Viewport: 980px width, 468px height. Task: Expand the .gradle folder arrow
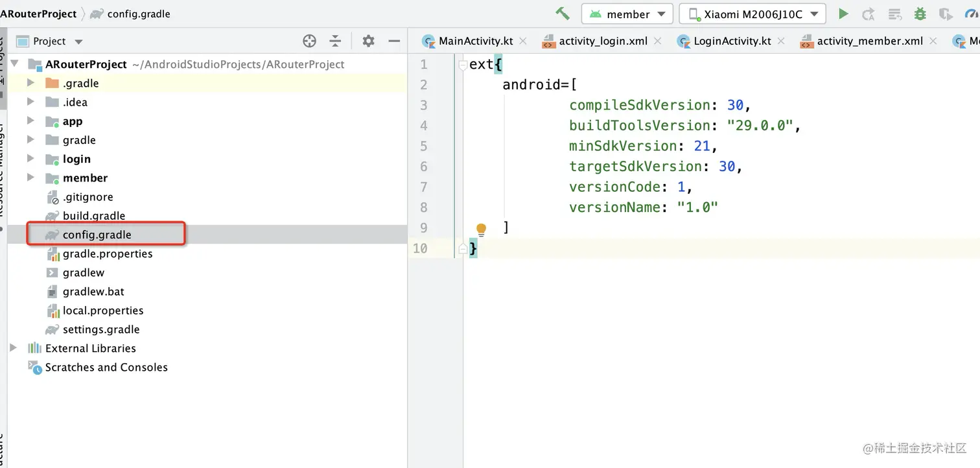(x=30, y=83)
